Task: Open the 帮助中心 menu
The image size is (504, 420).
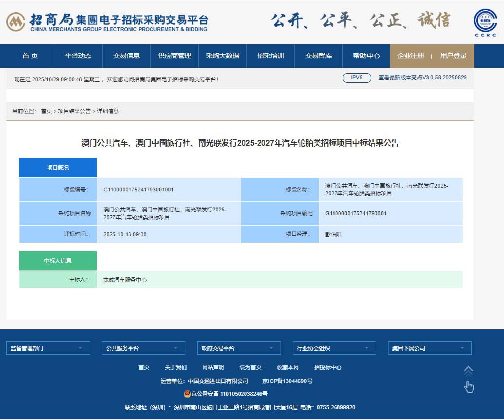Action: [366, 56]
